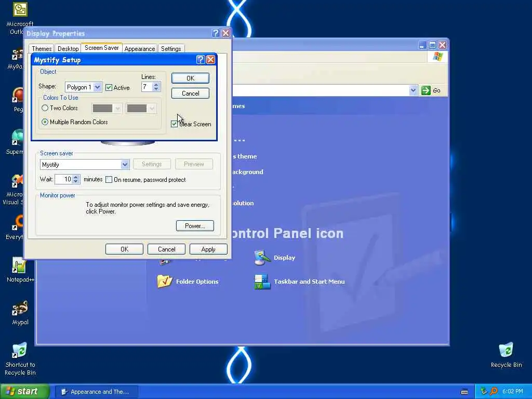Viewport: 532px width, 399px height.
Task: Open the Shape Polygon 1 dropdown
Action: pos(97,87)
